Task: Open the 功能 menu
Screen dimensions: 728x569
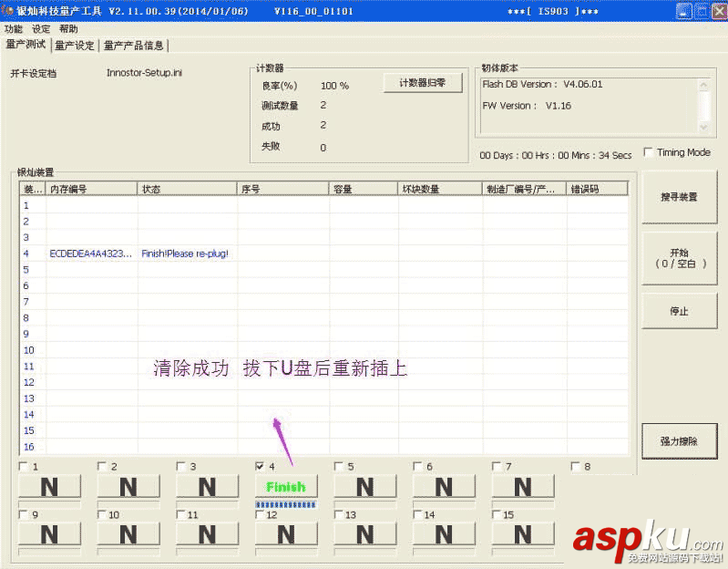Action: [14, 29]
